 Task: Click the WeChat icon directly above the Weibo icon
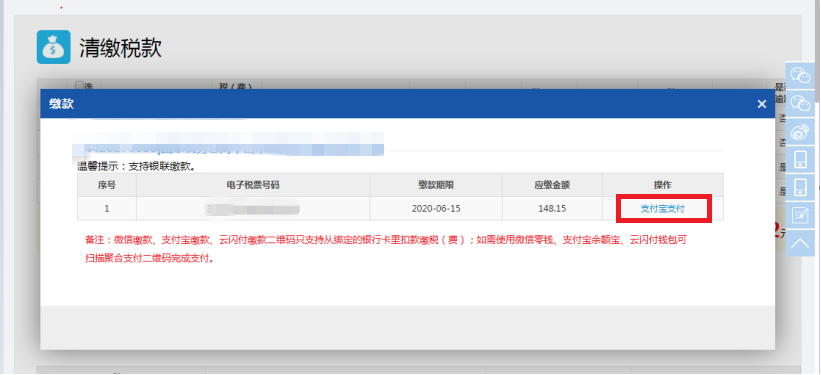[800, 103]
